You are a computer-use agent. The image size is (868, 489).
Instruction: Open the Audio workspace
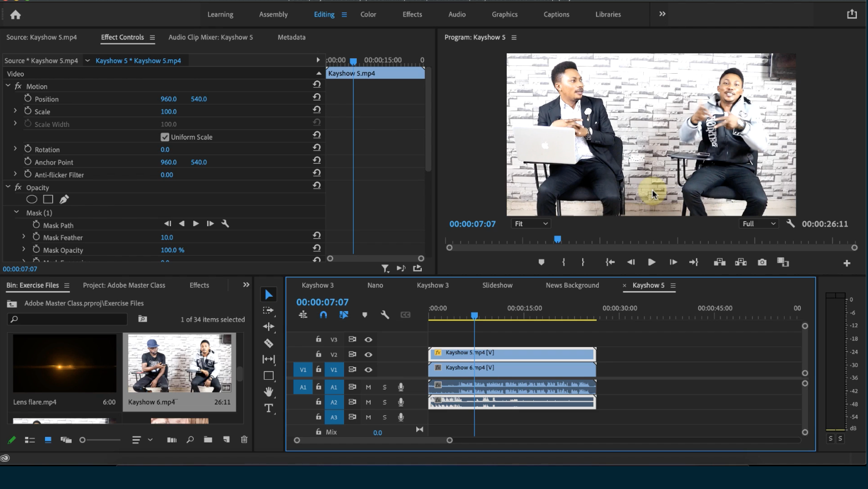click(457, 14)
